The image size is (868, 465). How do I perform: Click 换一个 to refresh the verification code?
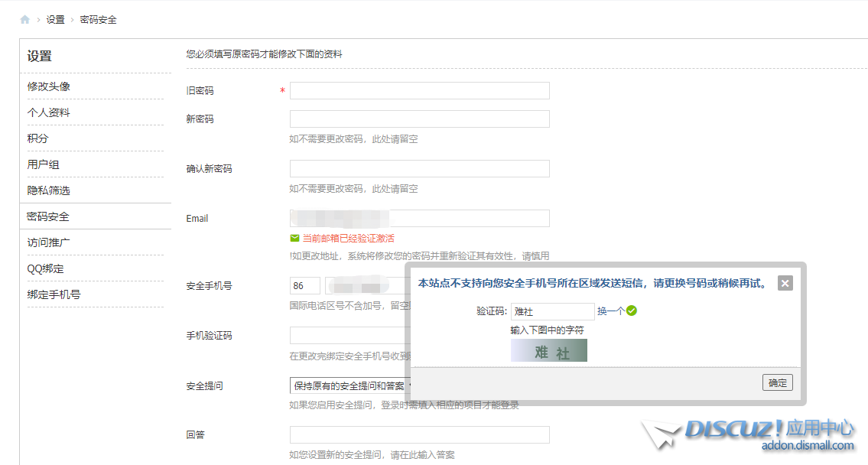tap(612, 311)
